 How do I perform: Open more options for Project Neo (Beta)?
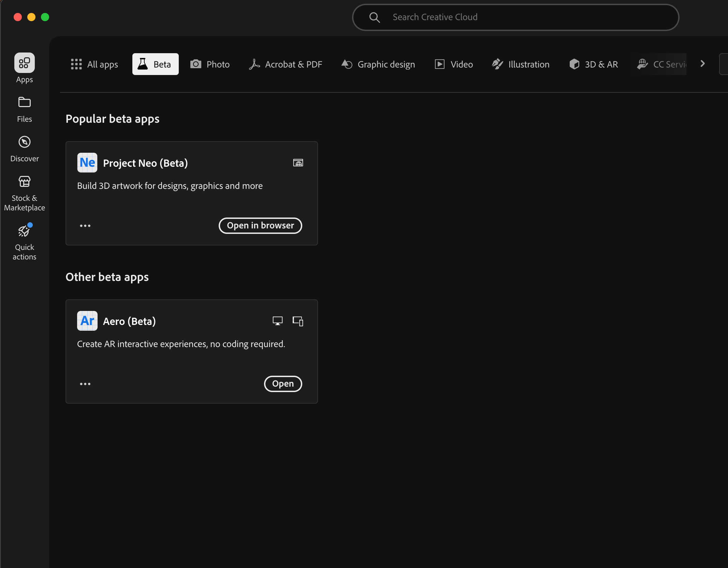click(x=85, y=225)
